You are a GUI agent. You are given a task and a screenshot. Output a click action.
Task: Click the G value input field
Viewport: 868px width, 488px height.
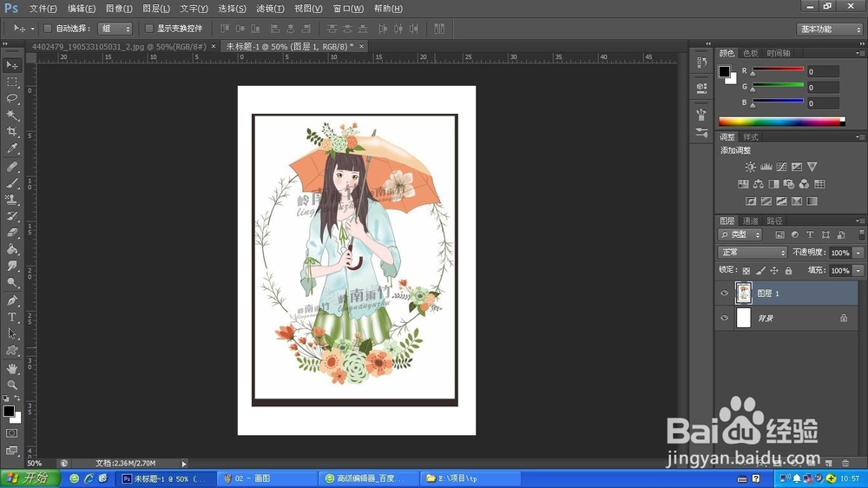coord(823,88)
